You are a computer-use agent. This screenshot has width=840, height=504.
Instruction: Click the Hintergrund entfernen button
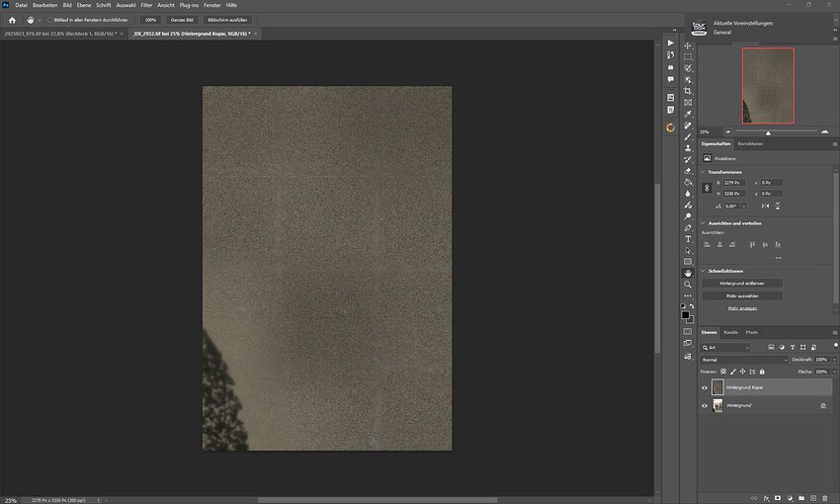coord(742,284)
